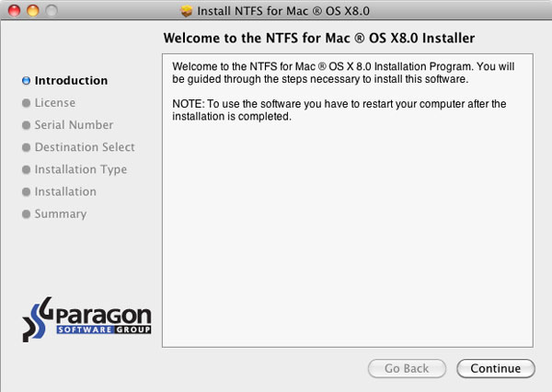Click the welcome paragraph in the text pane
The height and width of the screenshot is (392, 552).
point(338,73)
